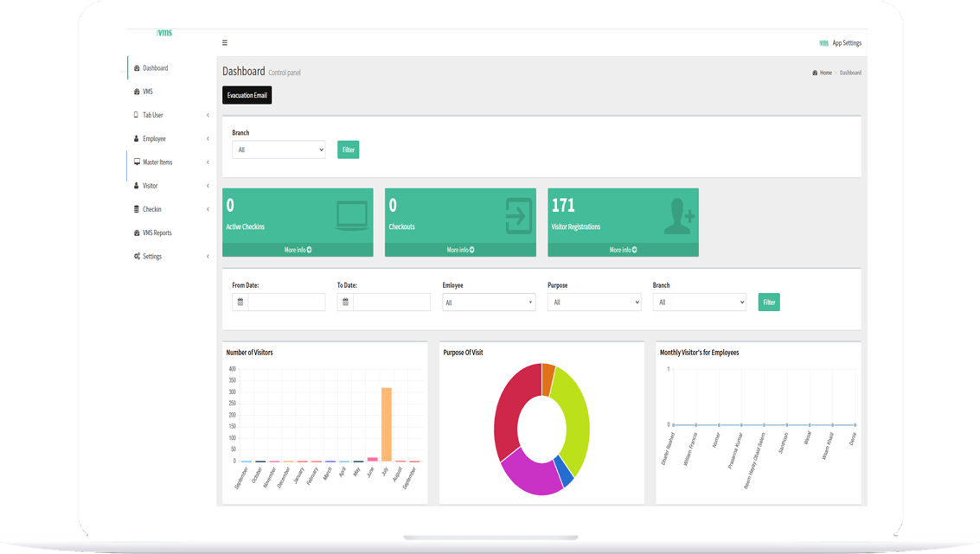Viewport: 980px width, 554px height.
Task: Click the From Date calendar toggle
Action: point(241,302)
